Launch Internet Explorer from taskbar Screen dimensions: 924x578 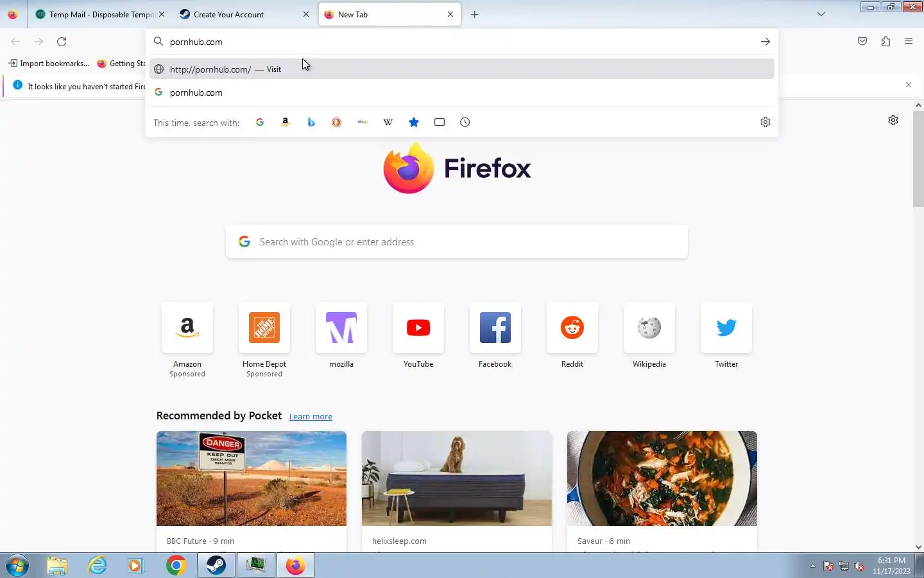pos(98,566)
